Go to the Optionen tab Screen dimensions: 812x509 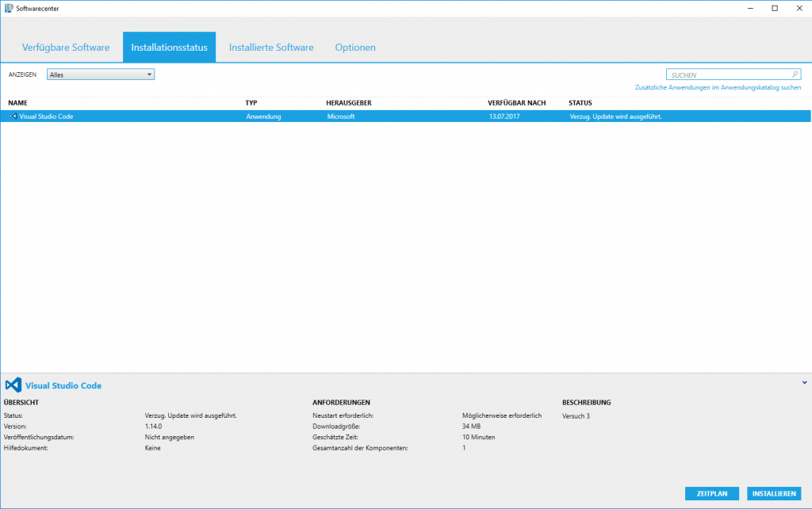pyautogui.click(x=355, y=47)
